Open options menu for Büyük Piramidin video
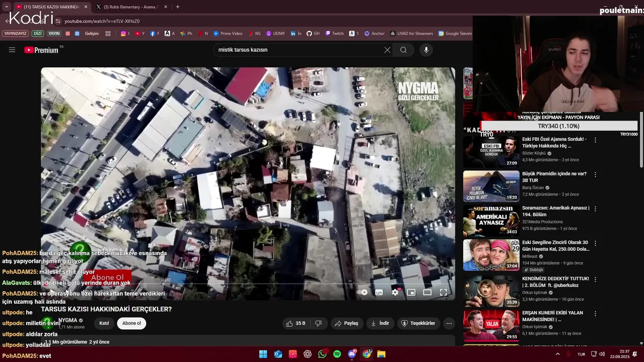 [595, 174]
